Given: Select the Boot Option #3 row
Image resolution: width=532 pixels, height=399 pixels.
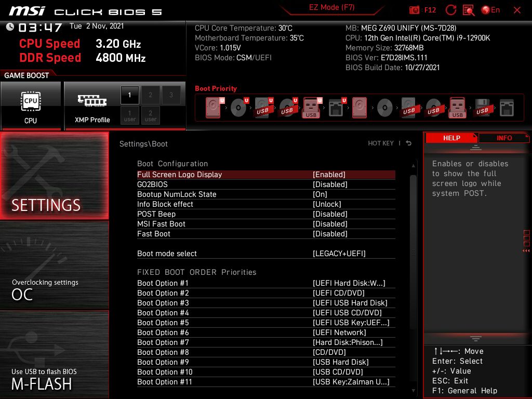Looking at the screenshot, I should click(x=266, y=303).
